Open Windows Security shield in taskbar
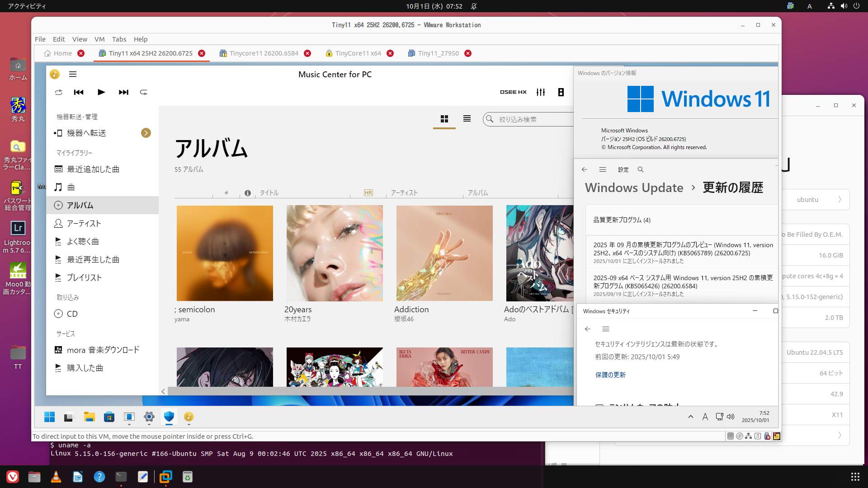Image resolution: width=868 pixels, height=488 pixels. [x=169, y=417]
